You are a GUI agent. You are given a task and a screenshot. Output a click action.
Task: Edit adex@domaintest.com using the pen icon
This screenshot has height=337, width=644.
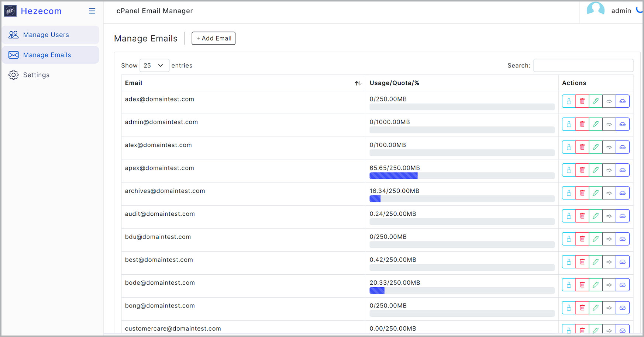point(596,101)
